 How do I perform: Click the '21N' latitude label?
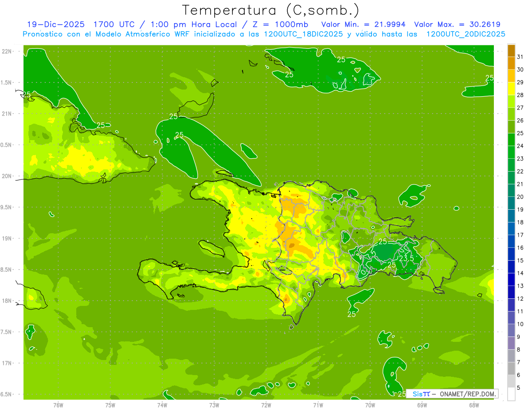click(x=7, y=114)
